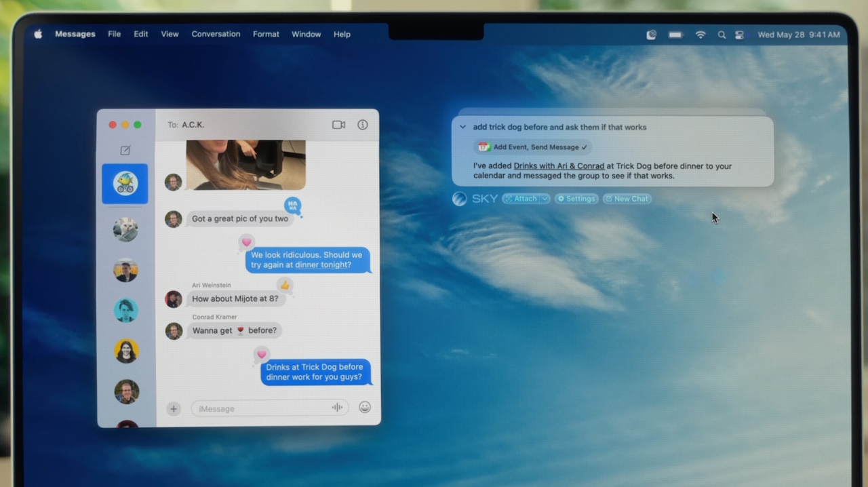868x487 pixels.
Task: Open the emoji picker
Action: pyautogui.click(x=365, y=408)
